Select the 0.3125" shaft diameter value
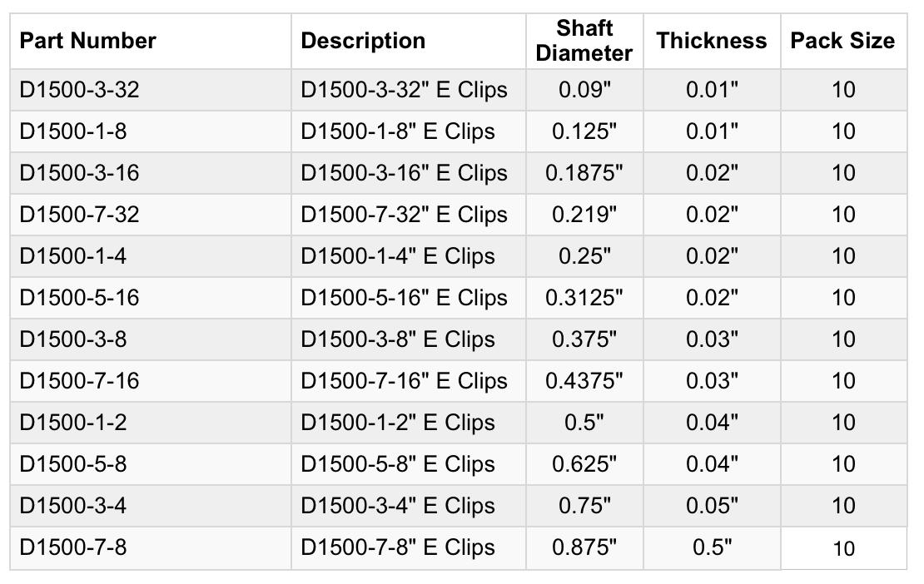 click(x=584, y=298)
